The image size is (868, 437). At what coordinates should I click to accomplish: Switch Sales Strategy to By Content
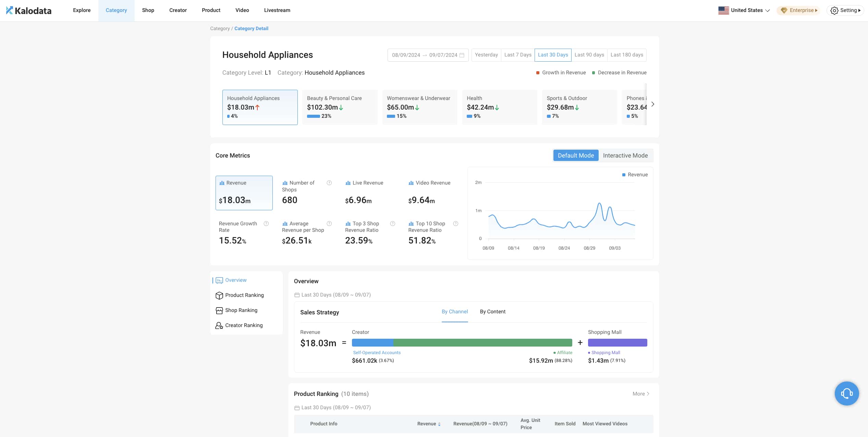pyautogui.click(x=492, y=312)
